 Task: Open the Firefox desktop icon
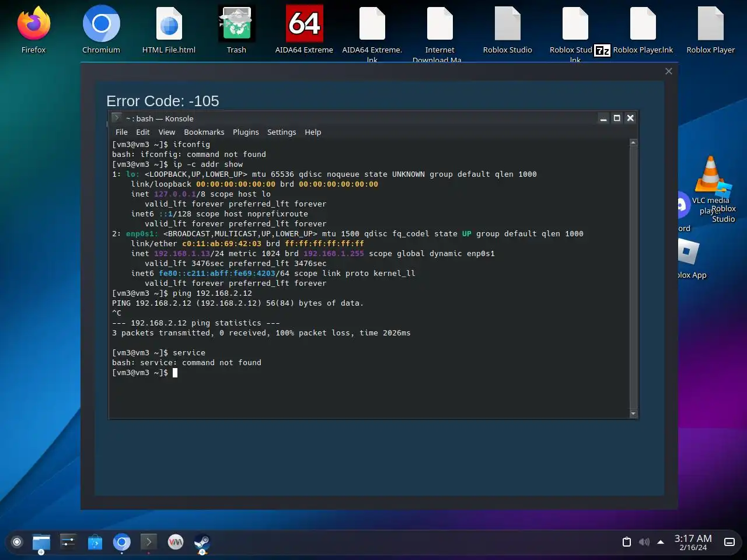pyautogui.click(x=33, y=30)
